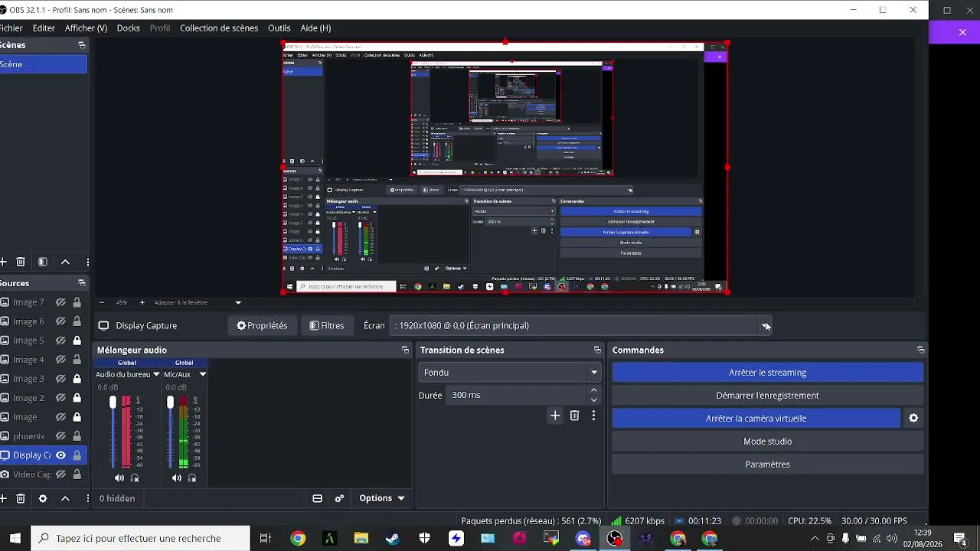
Task: Show the Image 5 source
Action: click(x=60, y=341)
